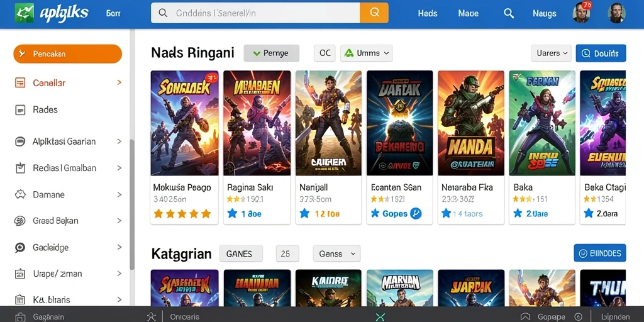Expand the Damane chevron
This screenshot has height=322, width=644.
coord(119,194)
